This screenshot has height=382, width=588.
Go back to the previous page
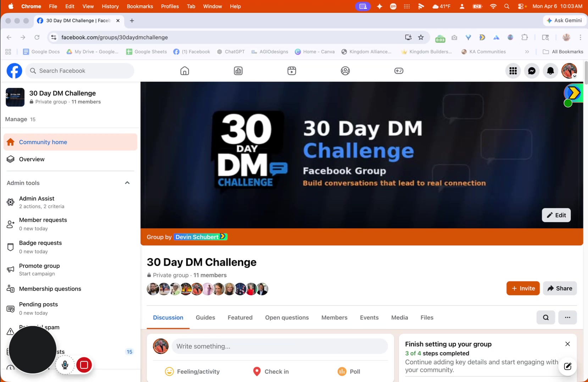9,37
